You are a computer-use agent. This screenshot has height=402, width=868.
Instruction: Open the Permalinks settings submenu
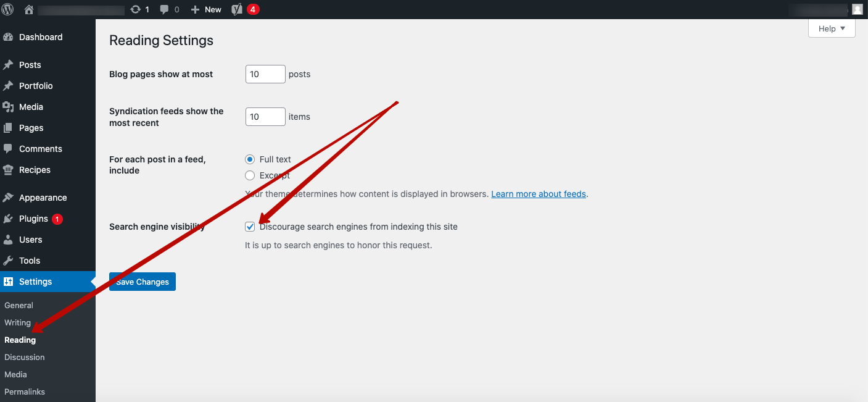coord(25,392)
